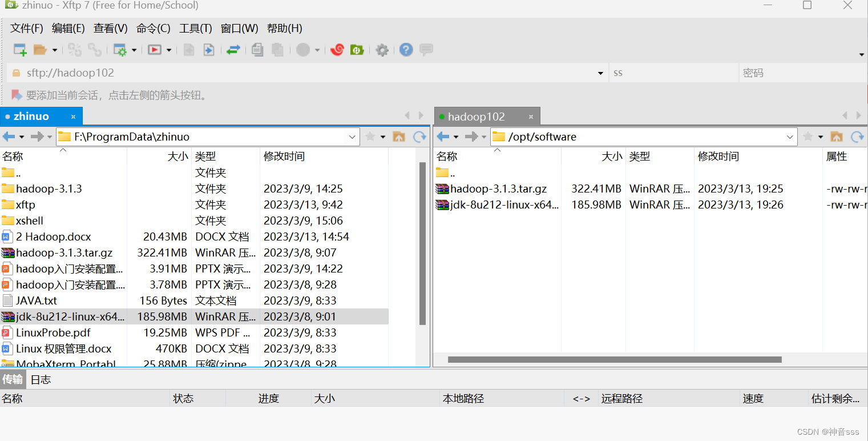The height and width of the screenshot is (441, 868).
Task: Click the 密码 password field
Action: [803, 73]
